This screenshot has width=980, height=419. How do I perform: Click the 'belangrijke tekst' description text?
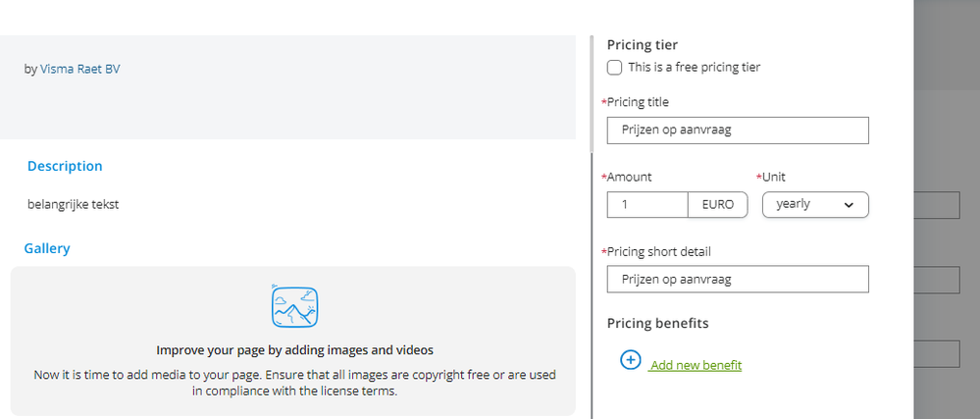click(74, 204)
